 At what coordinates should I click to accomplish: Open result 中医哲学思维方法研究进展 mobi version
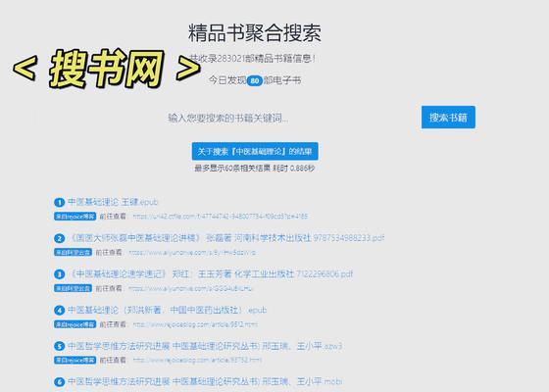(205, 381)
